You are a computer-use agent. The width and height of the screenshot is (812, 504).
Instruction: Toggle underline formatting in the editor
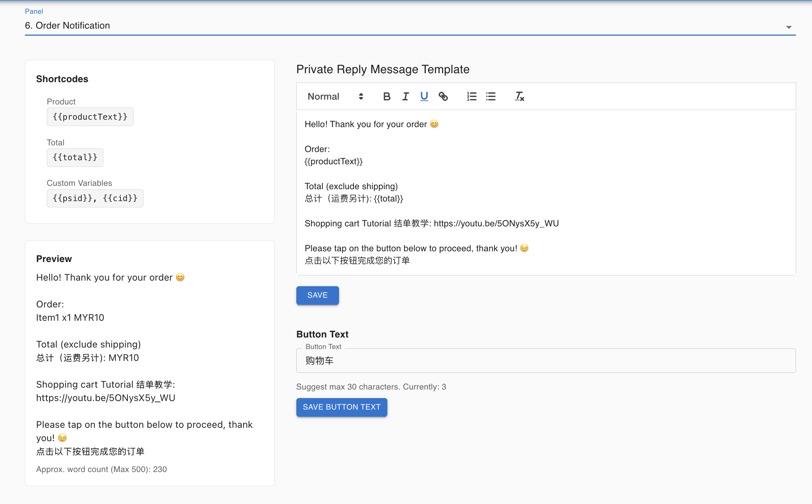424,97
